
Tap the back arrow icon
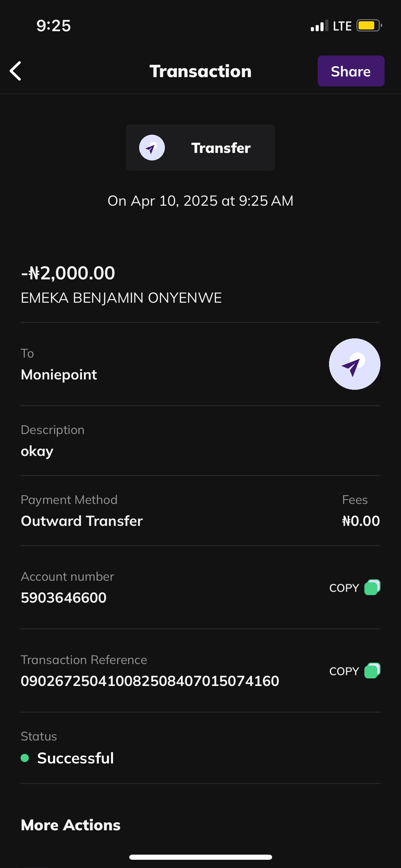[x=16, y=71]
